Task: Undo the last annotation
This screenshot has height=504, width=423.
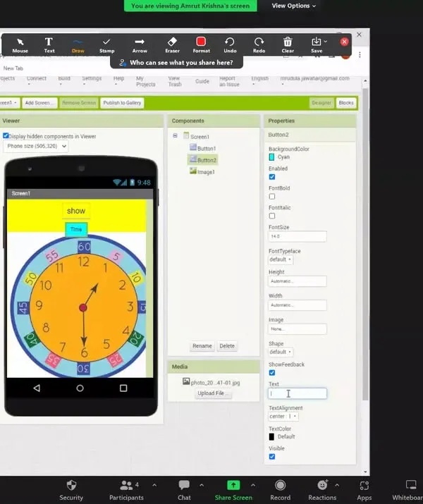Action: (x=230, y=45)
